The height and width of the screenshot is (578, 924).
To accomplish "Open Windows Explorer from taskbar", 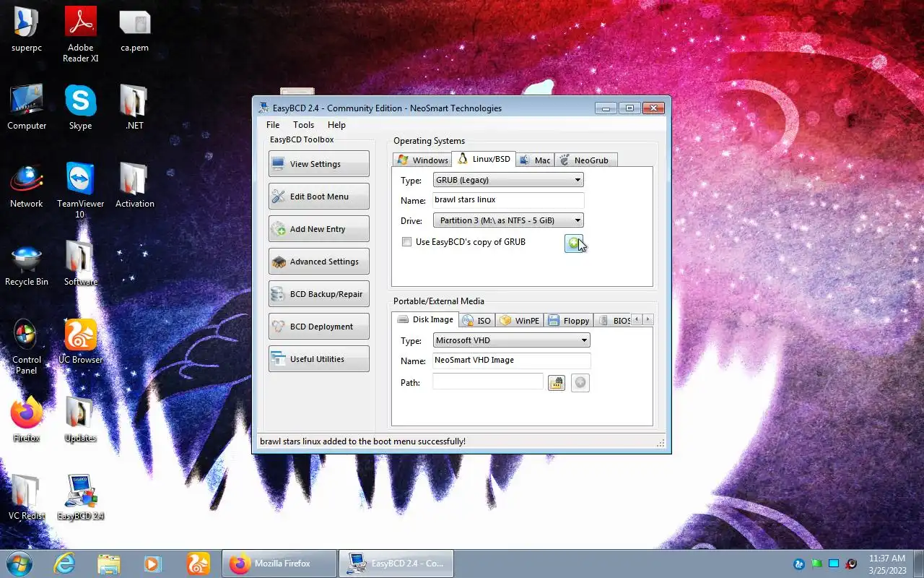I will click(x=108, y=564).
